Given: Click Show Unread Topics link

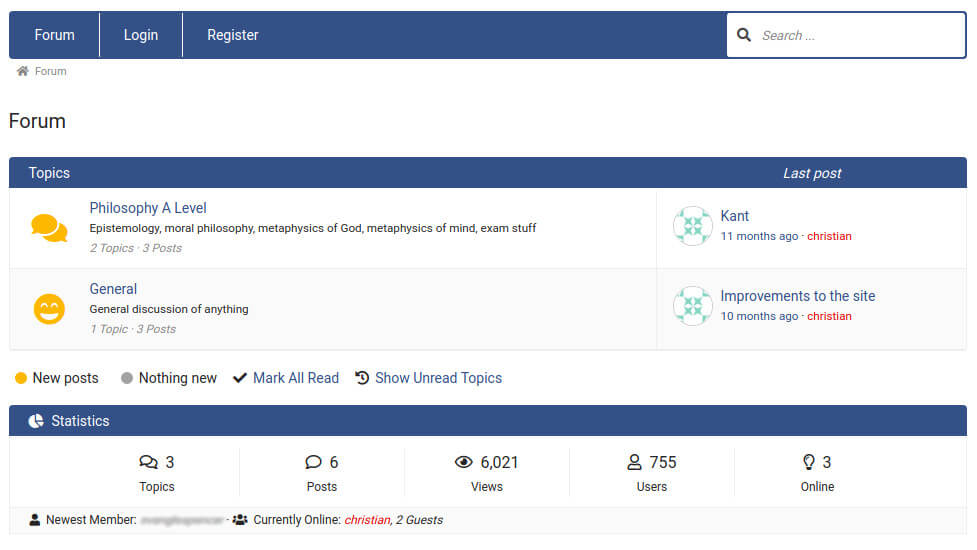Looking at the screenshot, I should pyautogui.click(x=438, y=378).
